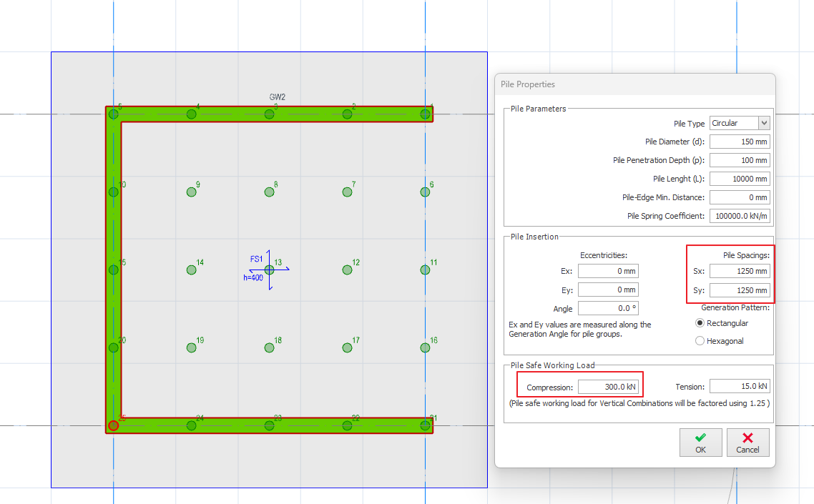The height and width of the screenshot is (504, 814).
Task: Open the Pile Type dropdown showing Circular
Action: tap(739, 123)
